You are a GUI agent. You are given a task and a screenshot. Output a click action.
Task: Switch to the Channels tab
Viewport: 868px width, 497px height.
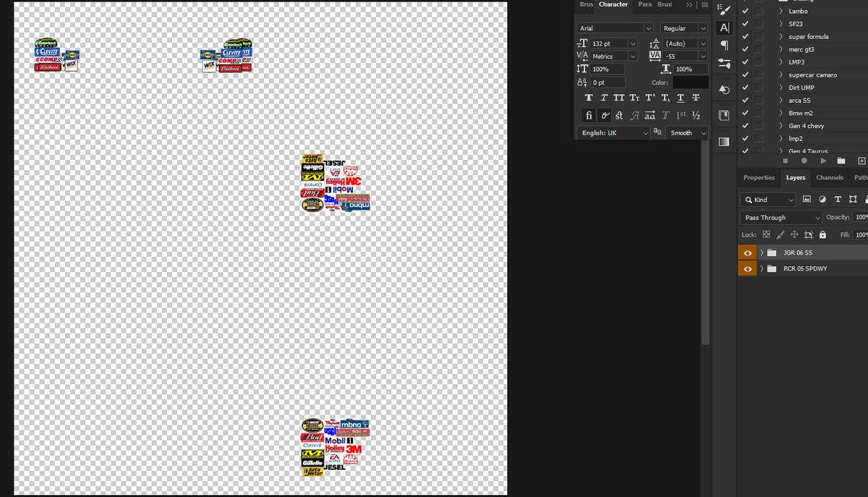[830, 177]
